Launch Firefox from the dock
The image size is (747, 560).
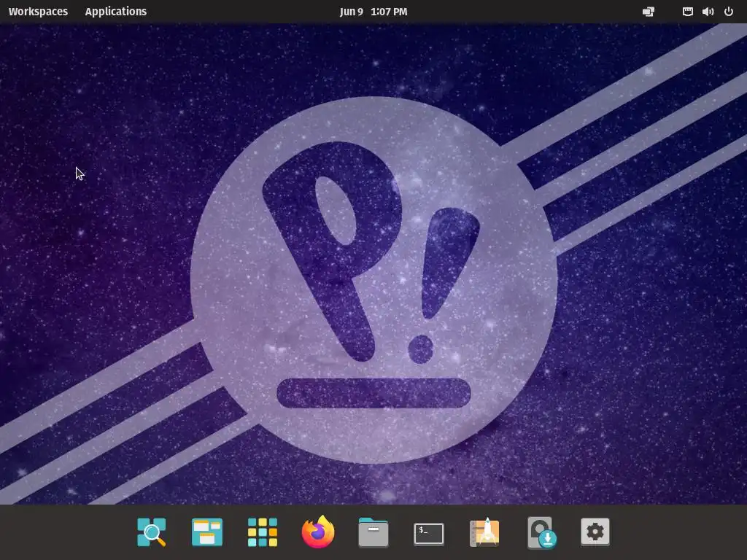pyautogui.click(x=318, y=532)
